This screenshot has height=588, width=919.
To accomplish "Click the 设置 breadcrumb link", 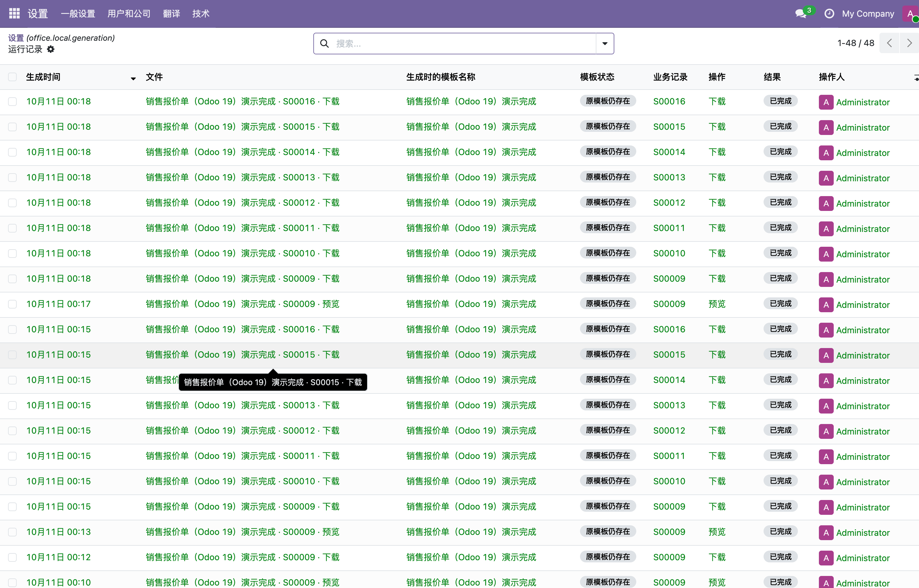I will coord(16,38).
